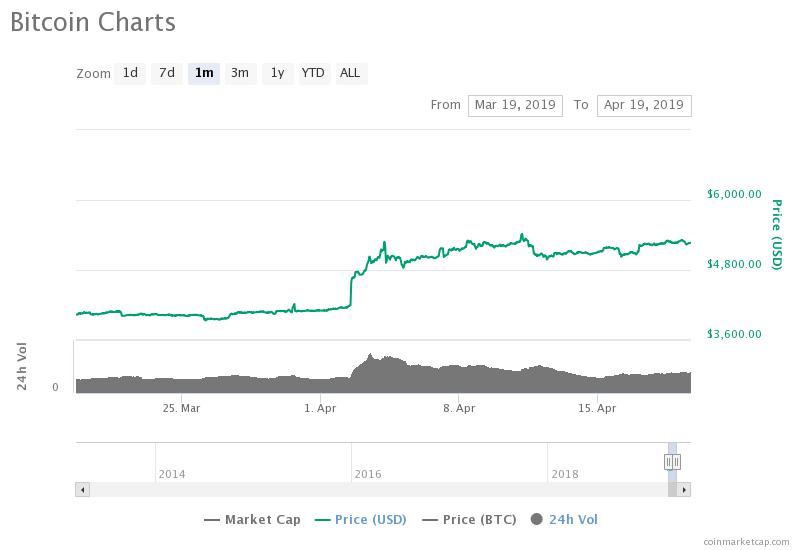Image resolution: width=800 pixels, height=550 pixels.
Task: Click the 24h Vol legend dot icon
Action: coord(537,519)
